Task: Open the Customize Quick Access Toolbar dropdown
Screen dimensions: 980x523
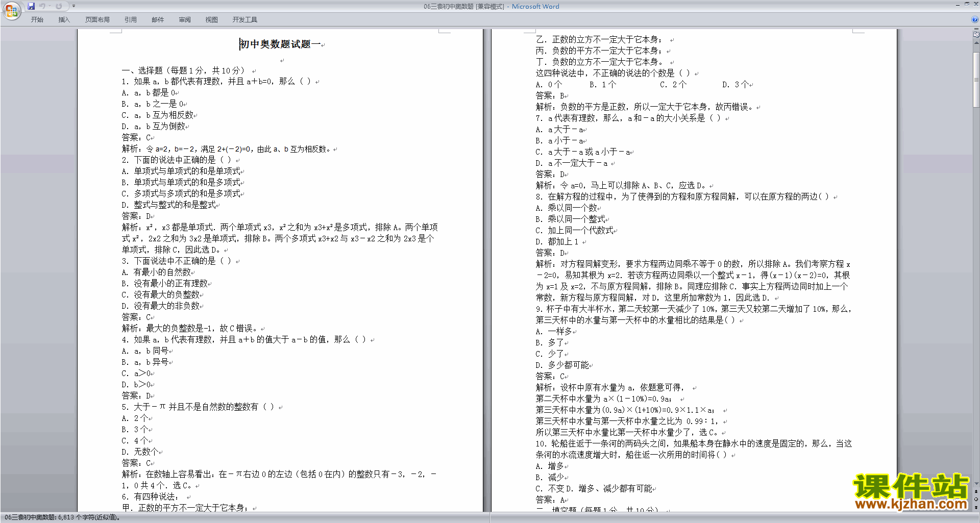Action: point(73,6)
